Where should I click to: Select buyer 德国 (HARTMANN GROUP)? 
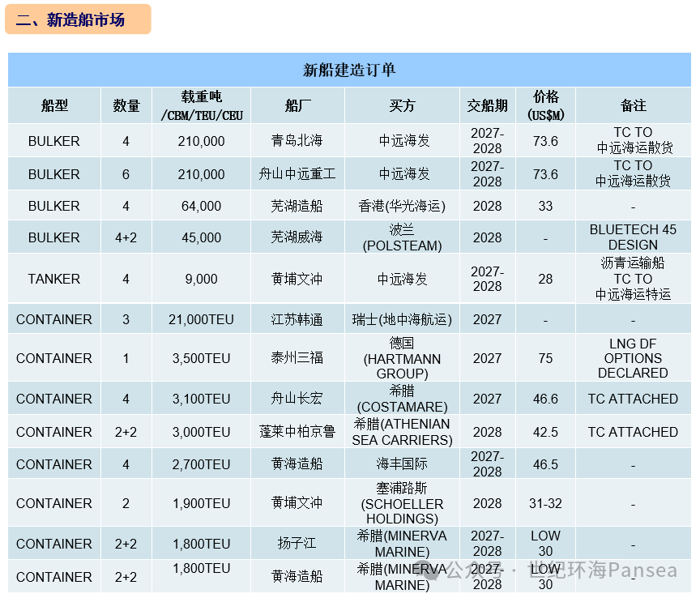pos(402,358)
